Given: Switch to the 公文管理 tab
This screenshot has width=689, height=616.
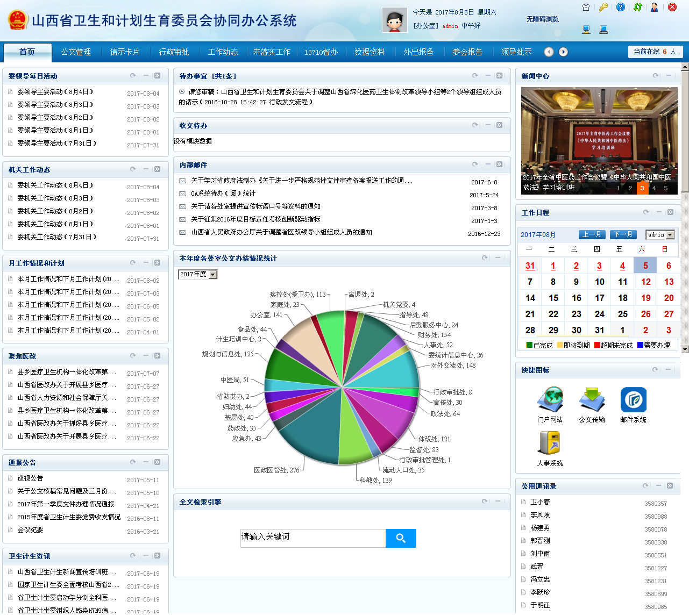Looking at the screenshot, I should [x=76, y=52].
